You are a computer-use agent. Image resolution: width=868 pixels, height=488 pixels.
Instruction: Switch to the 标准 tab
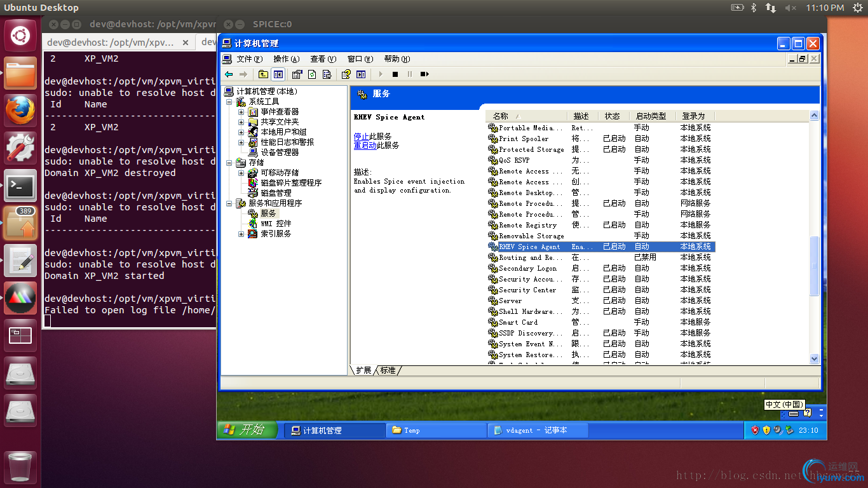click(388, 370)
